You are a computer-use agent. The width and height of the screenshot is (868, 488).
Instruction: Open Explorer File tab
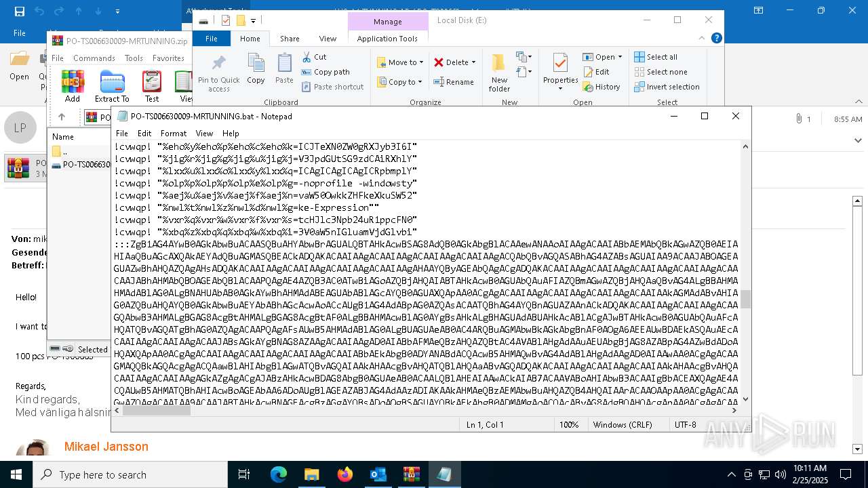212,39
